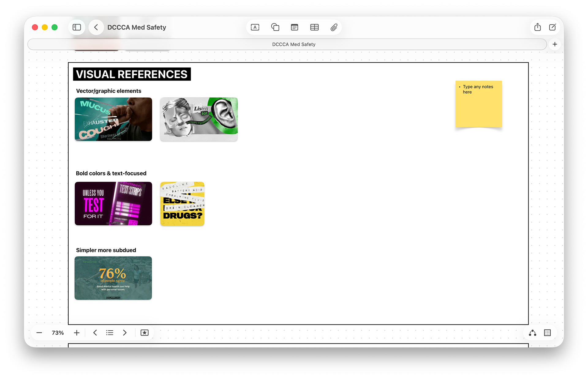The image size is (588, 379).
Task: Insert a text box
Action: pyautogui.click(x=255, y=27)
